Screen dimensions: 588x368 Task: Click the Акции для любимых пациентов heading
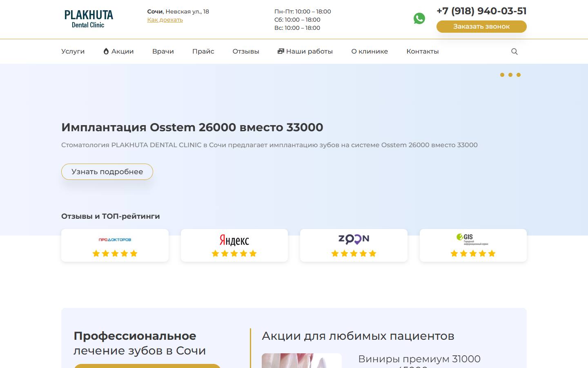[358, 336]
